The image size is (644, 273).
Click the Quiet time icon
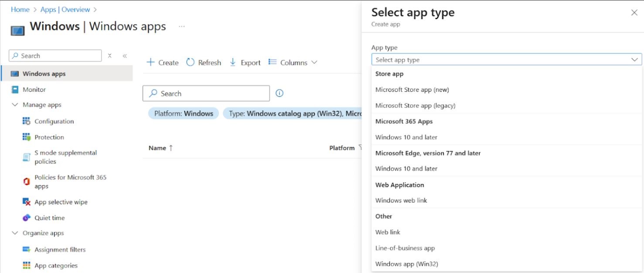pyautogui.click(x=27, y=218)
